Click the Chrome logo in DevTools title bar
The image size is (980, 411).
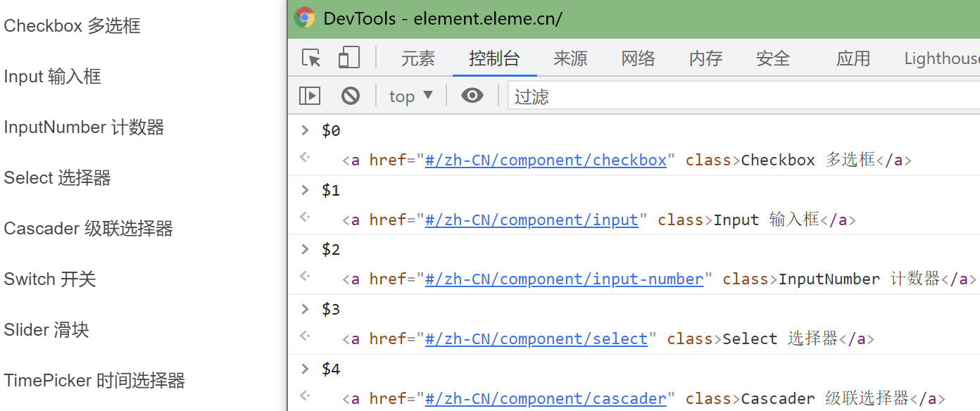click(x=305, y=18)
